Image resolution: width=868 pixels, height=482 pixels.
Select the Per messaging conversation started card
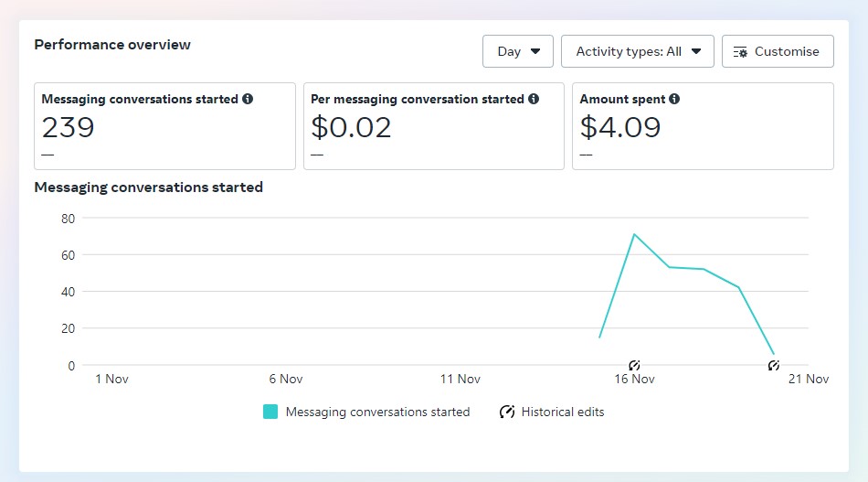point(433,126)
